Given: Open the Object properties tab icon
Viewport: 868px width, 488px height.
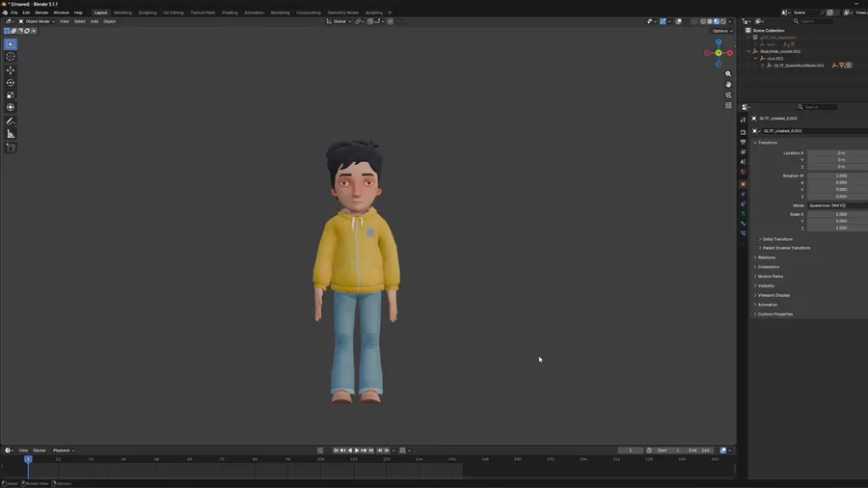Looking at the screenshot, I should pyautogui.click(x=743, y=183).
